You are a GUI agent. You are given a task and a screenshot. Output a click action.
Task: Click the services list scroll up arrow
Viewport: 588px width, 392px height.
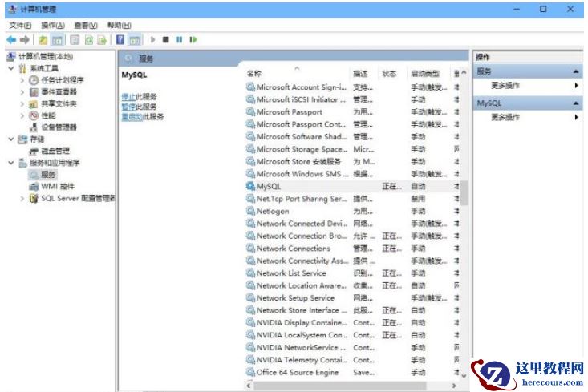pos(464,73)
